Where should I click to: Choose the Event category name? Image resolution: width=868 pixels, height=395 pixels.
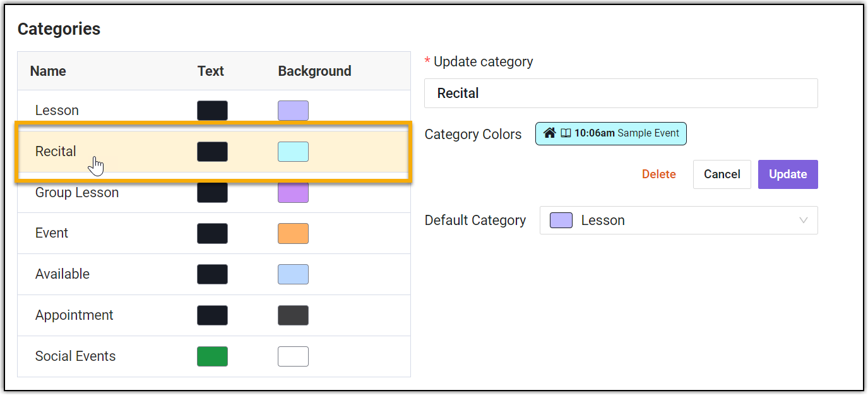52,233
